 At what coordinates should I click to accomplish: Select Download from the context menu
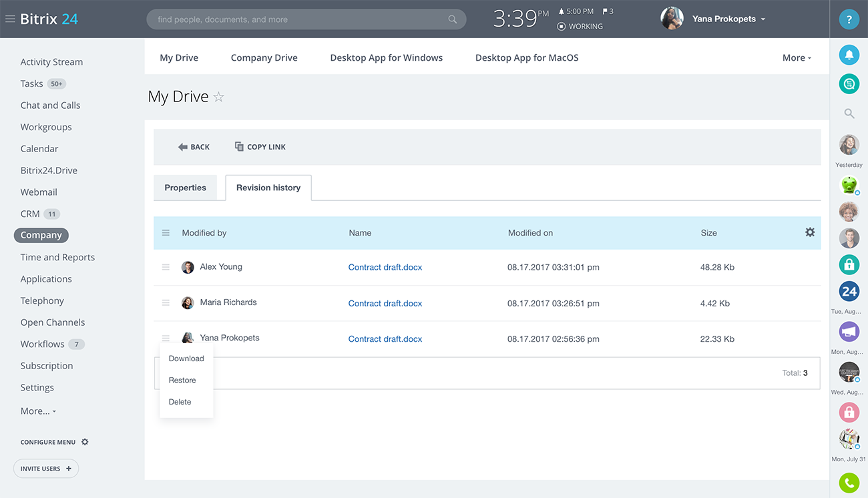[x=186, y=358]
